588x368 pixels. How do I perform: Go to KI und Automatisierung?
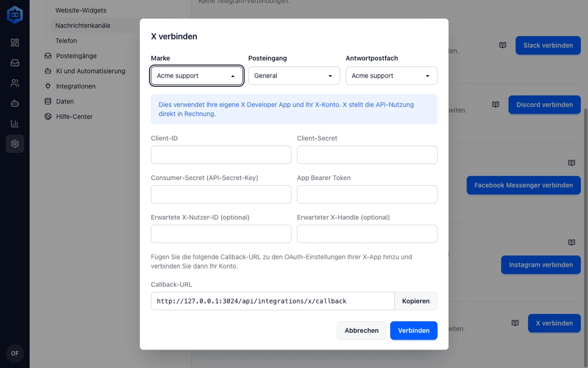pos(90,71)
